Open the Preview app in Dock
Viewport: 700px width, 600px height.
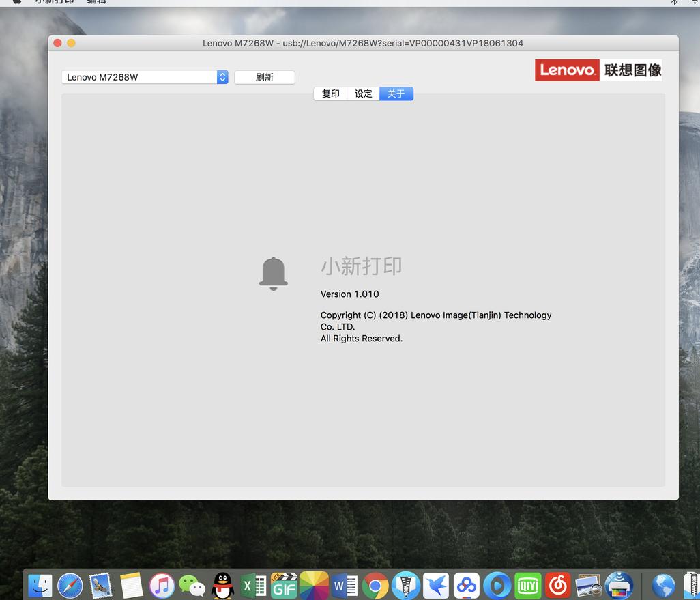(x=588, y=585)
